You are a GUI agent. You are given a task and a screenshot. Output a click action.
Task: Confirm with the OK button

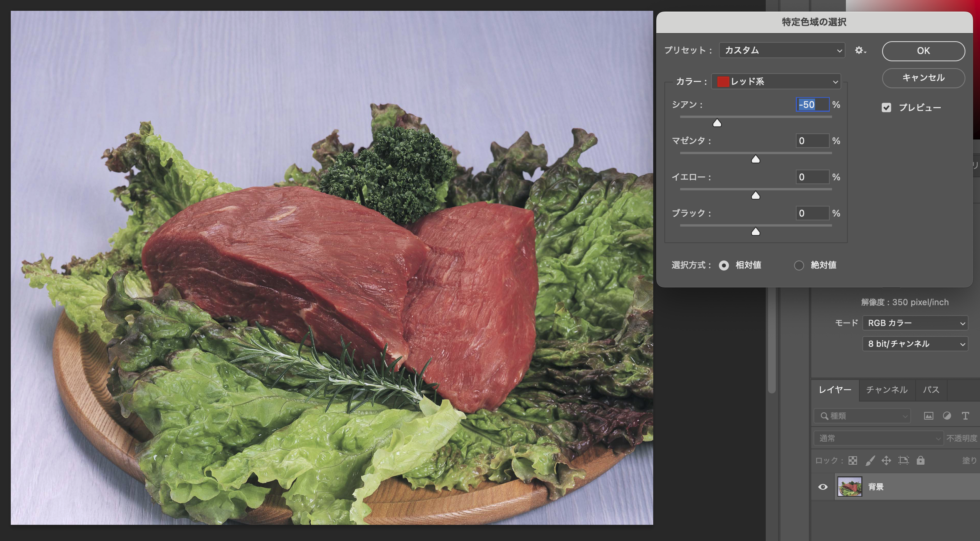[x=923, y=51]
